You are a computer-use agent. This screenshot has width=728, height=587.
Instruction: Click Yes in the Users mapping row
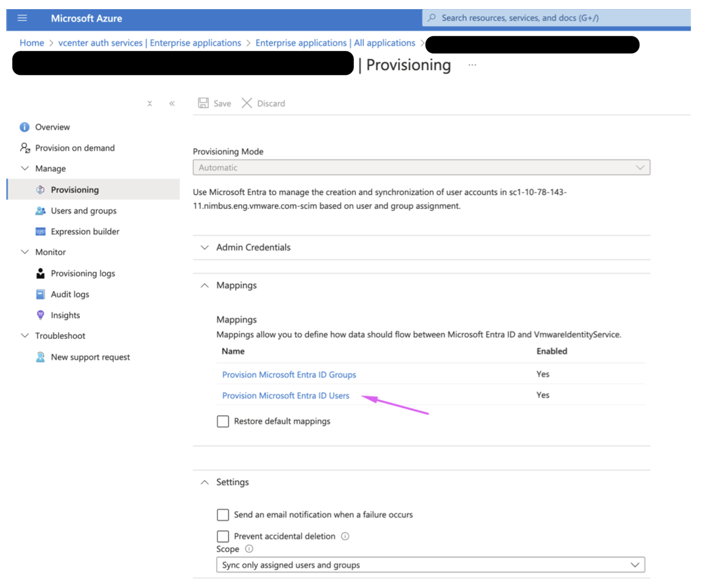coord(543,395)
